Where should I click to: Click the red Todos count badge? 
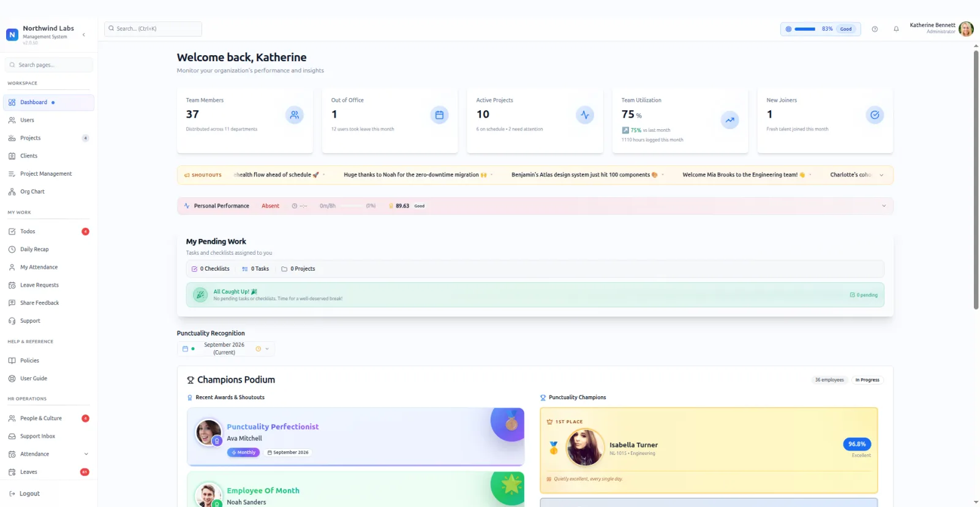pos(85,231)
